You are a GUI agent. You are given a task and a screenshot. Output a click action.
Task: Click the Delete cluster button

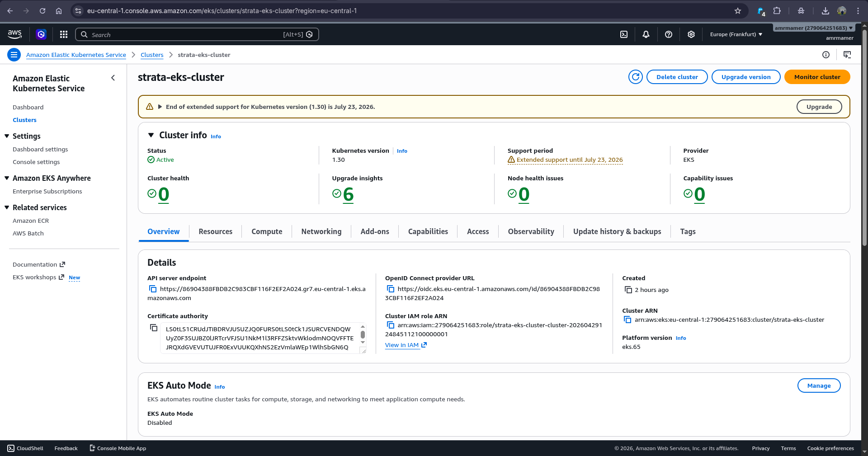click(x=677, y=77)
